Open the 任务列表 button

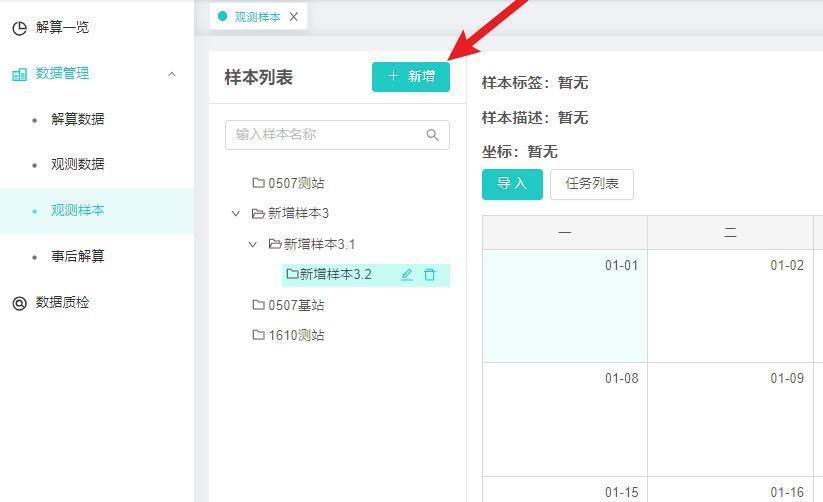pos(591,184)
